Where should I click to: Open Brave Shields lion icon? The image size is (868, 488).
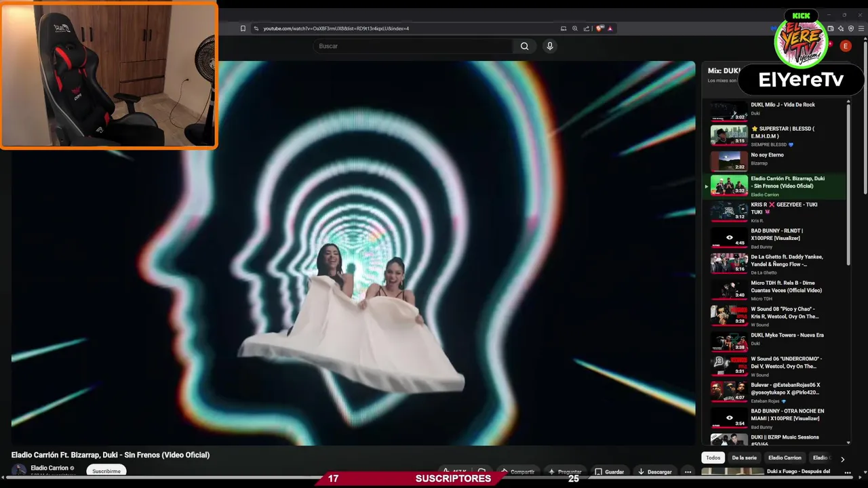599,28
